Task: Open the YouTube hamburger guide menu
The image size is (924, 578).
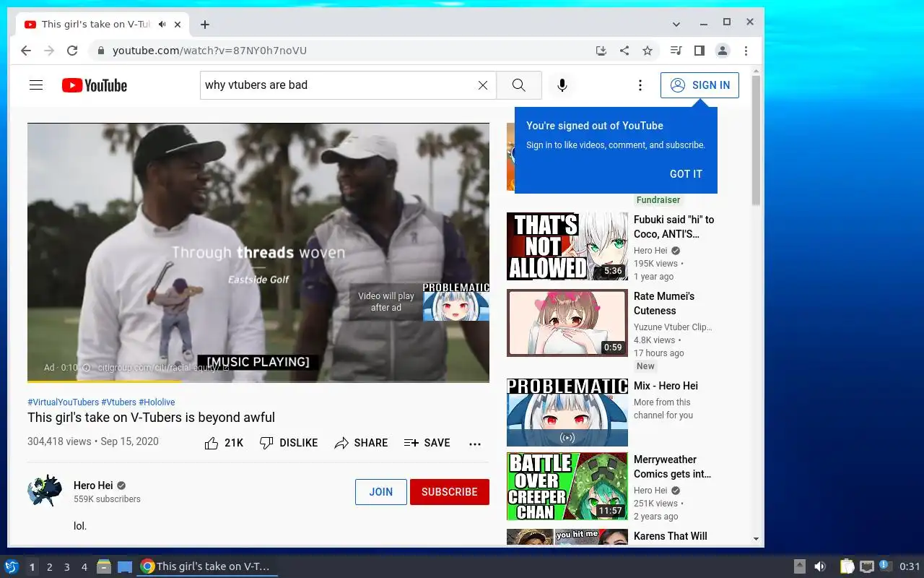Action: click(36, 85)
